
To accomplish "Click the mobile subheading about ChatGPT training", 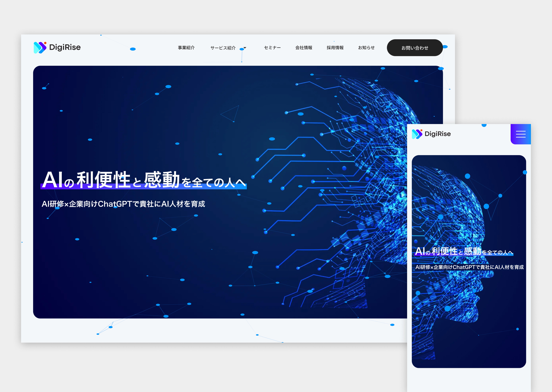I will pos(469,267).
